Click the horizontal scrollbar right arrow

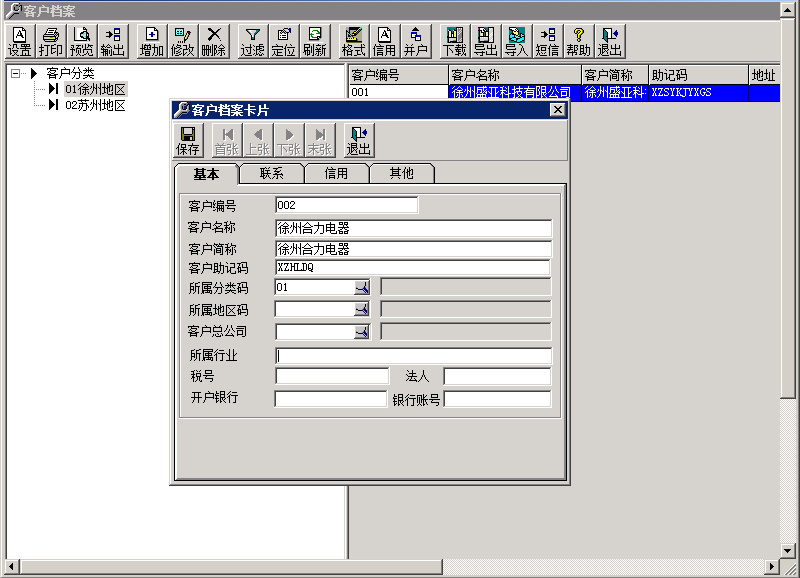771,566
